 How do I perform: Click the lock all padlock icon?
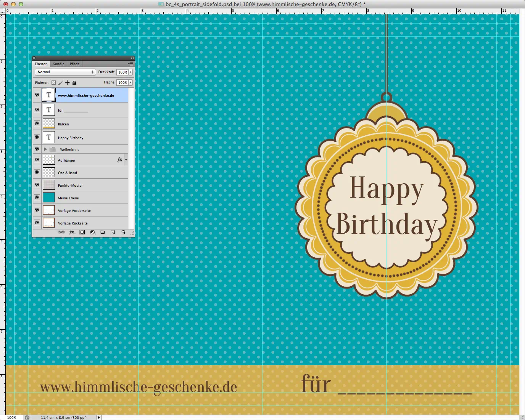point(74,83)
